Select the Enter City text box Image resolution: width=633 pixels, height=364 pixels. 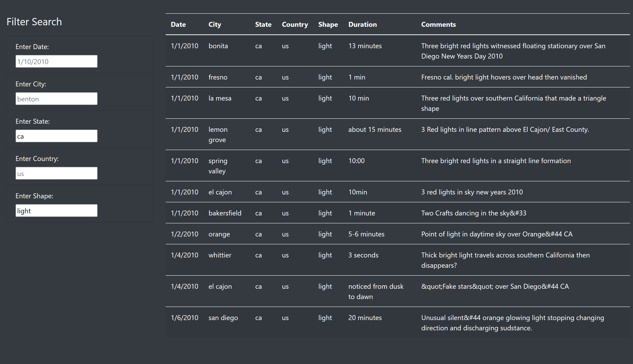pos(56,98)
